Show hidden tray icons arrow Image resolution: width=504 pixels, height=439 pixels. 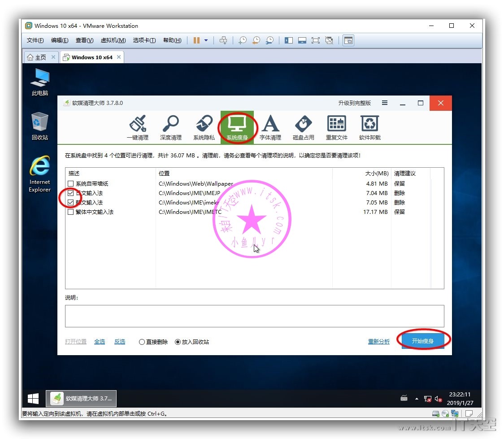[417, 399]
